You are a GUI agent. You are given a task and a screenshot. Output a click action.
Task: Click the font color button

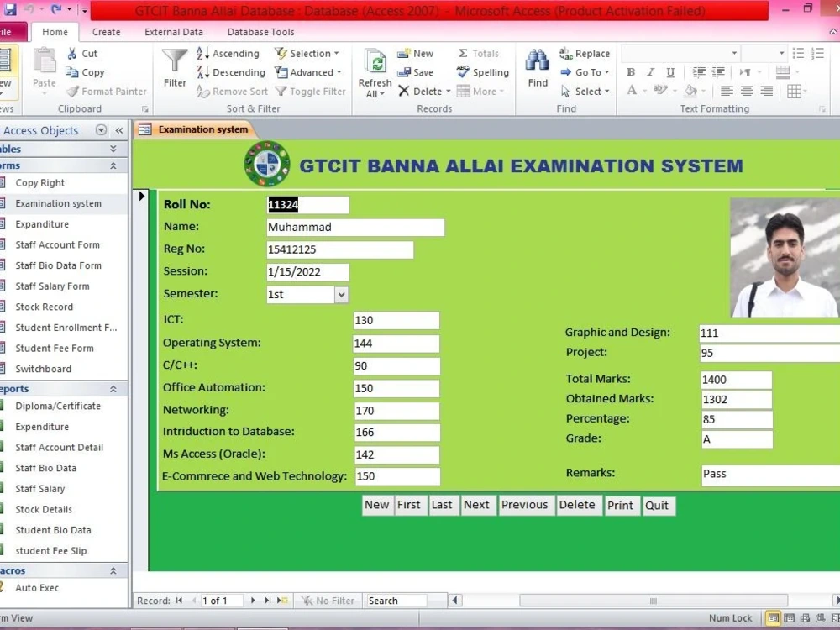click(x=632, y=91)
